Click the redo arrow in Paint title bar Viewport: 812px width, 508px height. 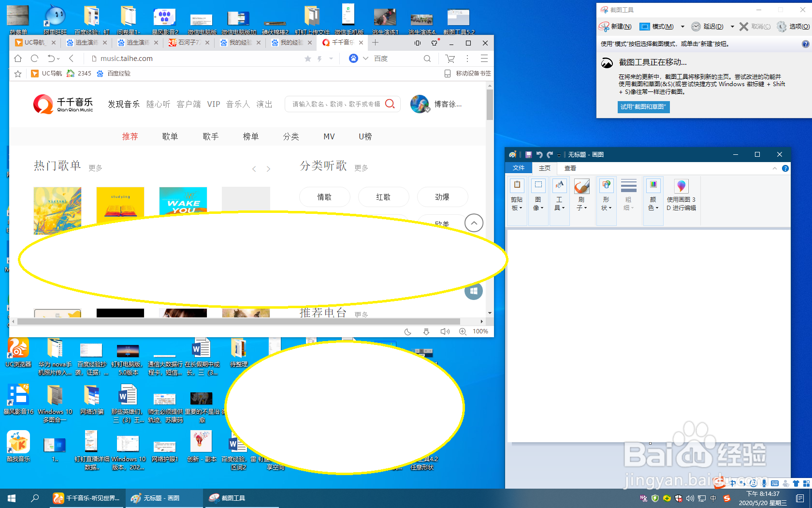click(550, 154)
